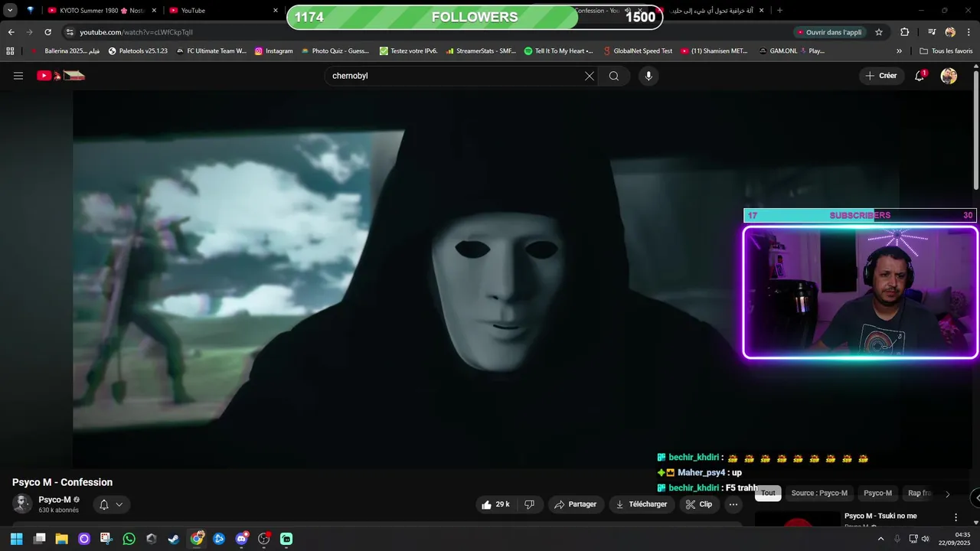Screen dimensions: 980x551
Task: Select the Source : Psyco-M chip
Action: click(x=819, y=494)
